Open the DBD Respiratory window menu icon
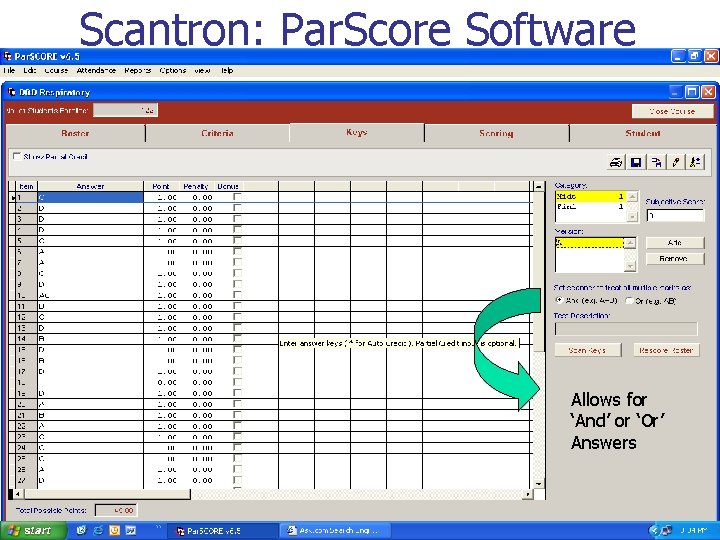720x540 pixels. pyautogui.click(x=12, y=92)
